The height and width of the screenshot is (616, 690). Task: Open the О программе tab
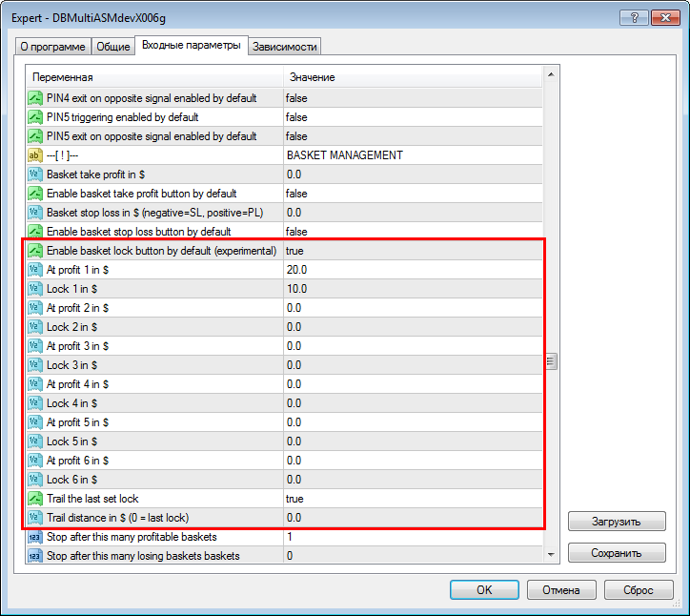point(52,47)
